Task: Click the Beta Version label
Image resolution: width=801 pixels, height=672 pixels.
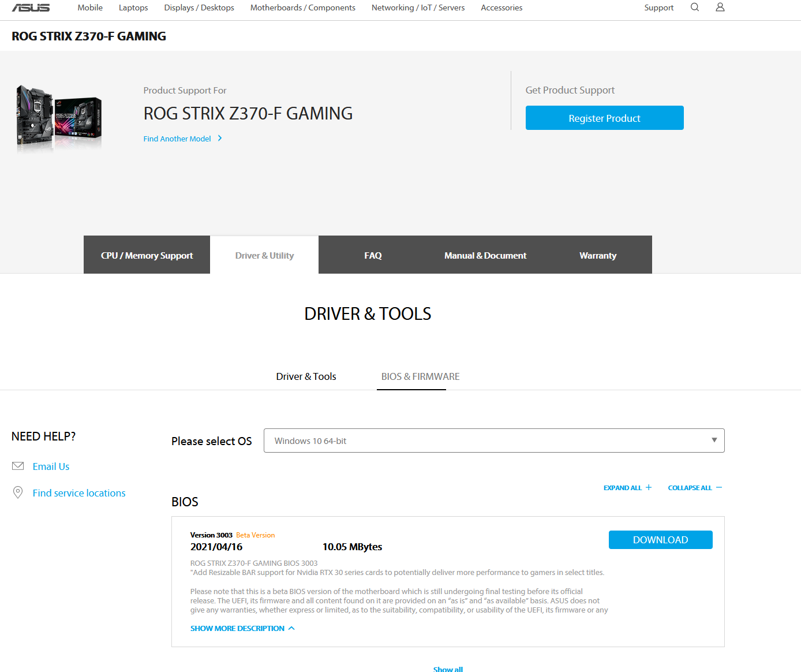Action: (x=255, y=535)
